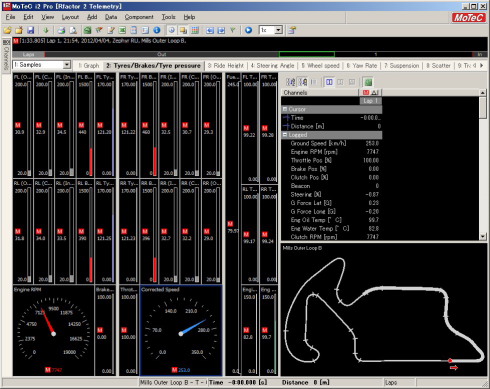Switch to the '4: Steering Angle' tab
Image resolution: width=490 pixels, height=389 pixels.
pos(272,66)
